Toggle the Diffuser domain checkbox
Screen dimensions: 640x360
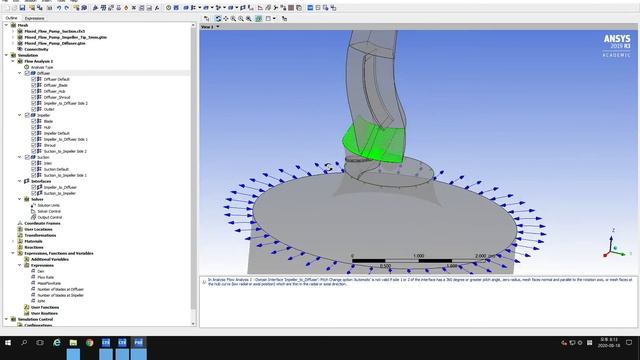coord(27,73)
